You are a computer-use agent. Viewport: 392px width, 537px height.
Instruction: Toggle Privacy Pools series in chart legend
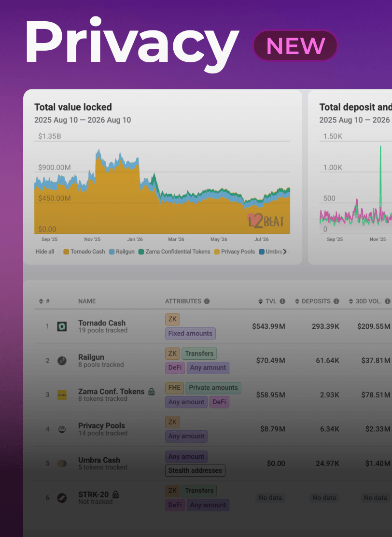point(235,252)
